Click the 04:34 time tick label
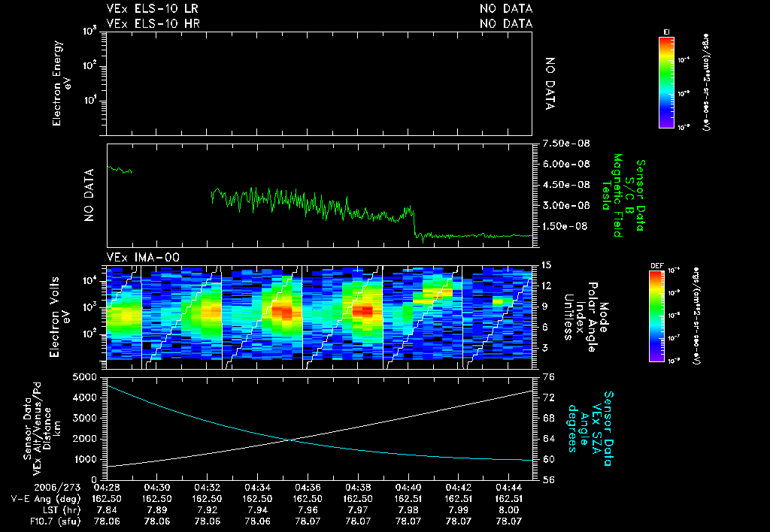 click(257, 488)
